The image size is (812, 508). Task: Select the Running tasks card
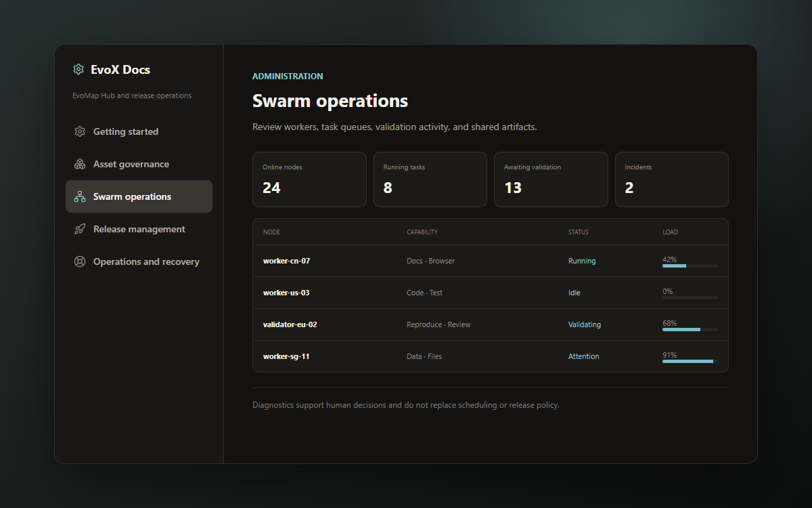430,179
